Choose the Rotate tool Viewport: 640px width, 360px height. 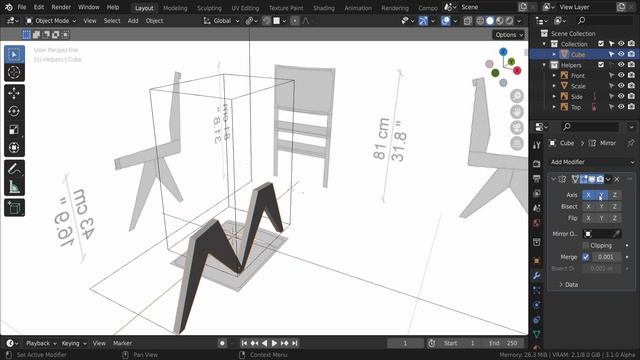click(x=14, y=111)
